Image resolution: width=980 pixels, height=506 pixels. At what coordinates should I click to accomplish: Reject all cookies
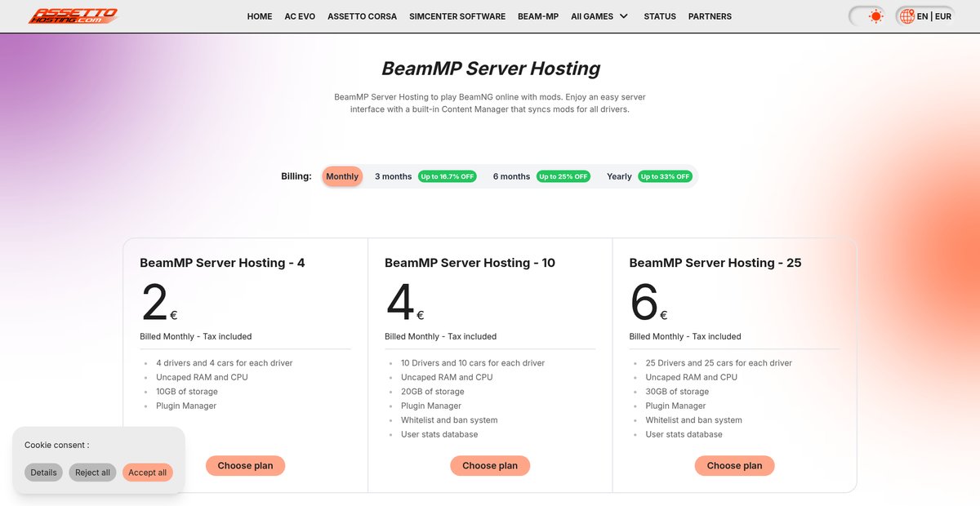tap(92, 473)
